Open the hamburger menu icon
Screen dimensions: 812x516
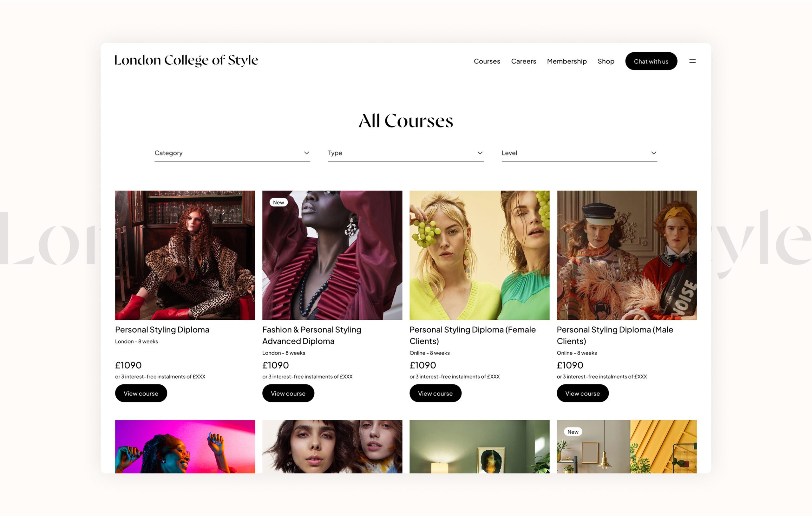click(692, 61)
